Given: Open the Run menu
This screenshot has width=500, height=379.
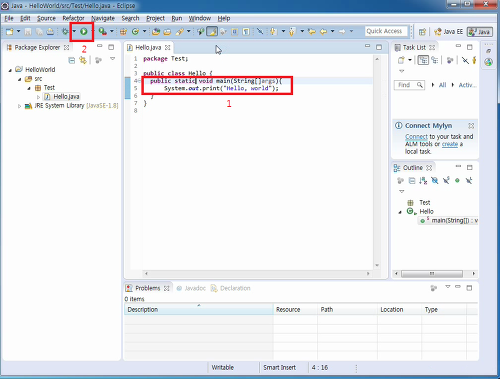Looking at the screenshot, I should pyautogui.click(x=177, y=18).
